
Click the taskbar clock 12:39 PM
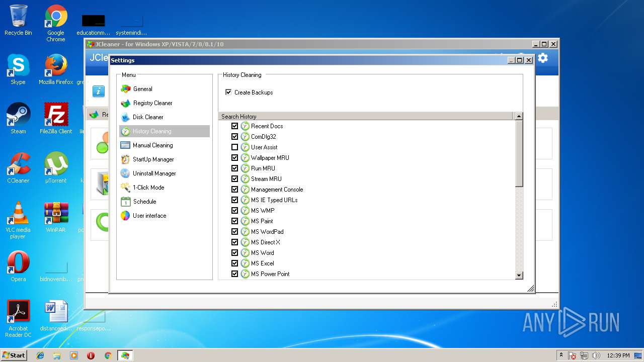[618, 355]
